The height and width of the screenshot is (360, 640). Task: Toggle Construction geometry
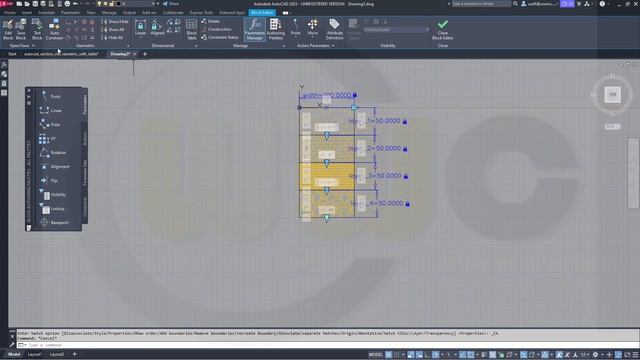pyautogui.click(x=216, y=29)
